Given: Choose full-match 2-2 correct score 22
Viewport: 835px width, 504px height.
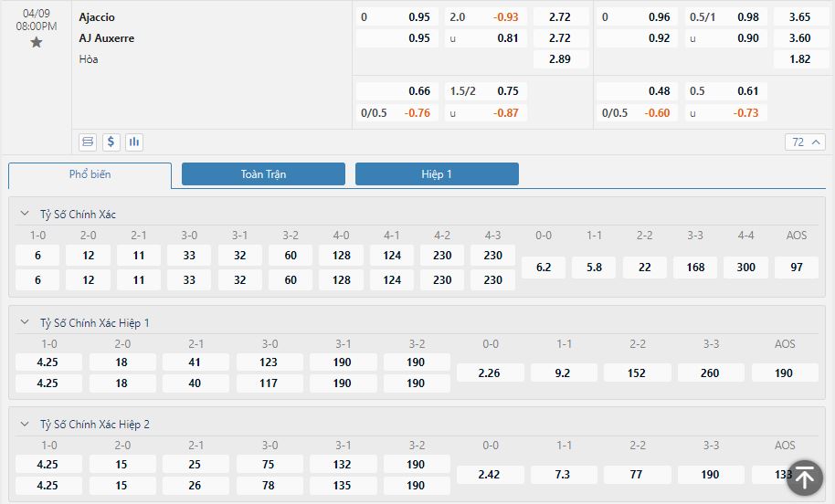Looking at the screenshot, I should pyautogui.click(x=645, y=268).
